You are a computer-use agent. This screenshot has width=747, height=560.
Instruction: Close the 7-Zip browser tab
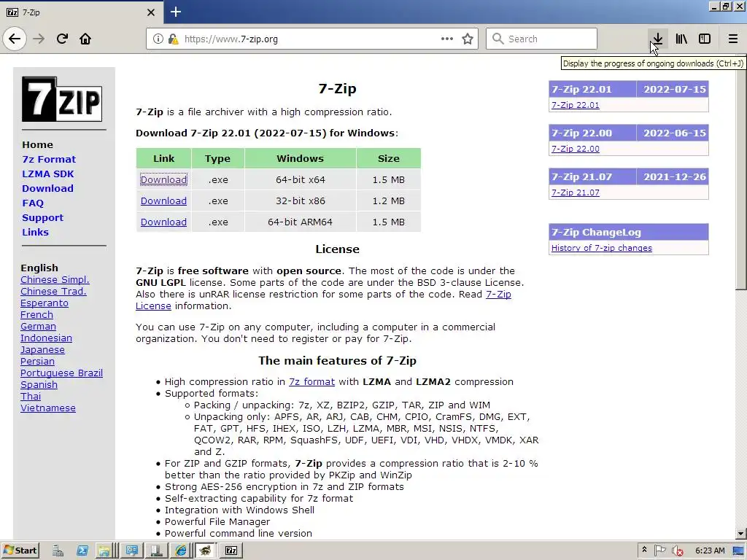click(151, 12)
